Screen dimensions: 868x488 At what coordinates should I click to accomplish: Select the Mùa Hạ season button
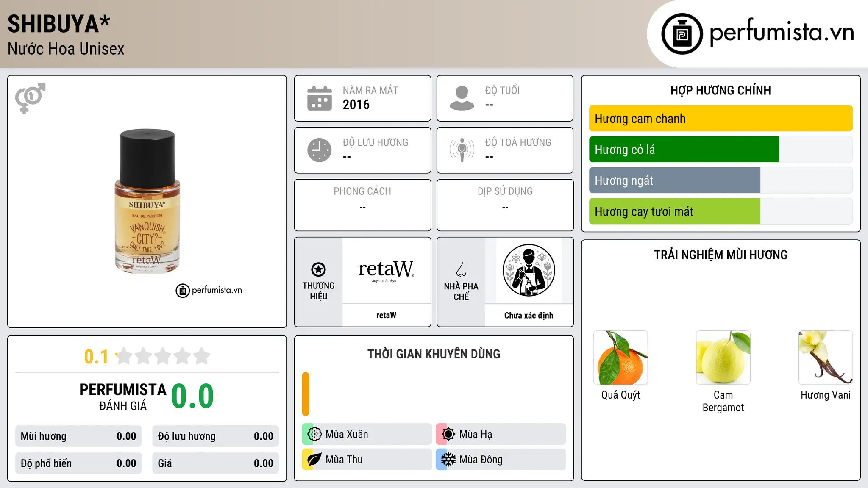(x=501, y=434)
